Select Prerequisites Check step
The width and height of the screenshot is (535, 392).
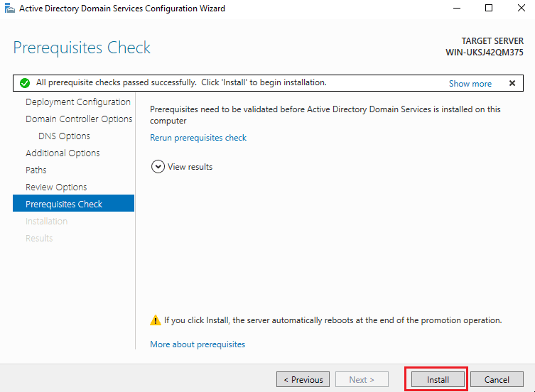click(73, 203)
